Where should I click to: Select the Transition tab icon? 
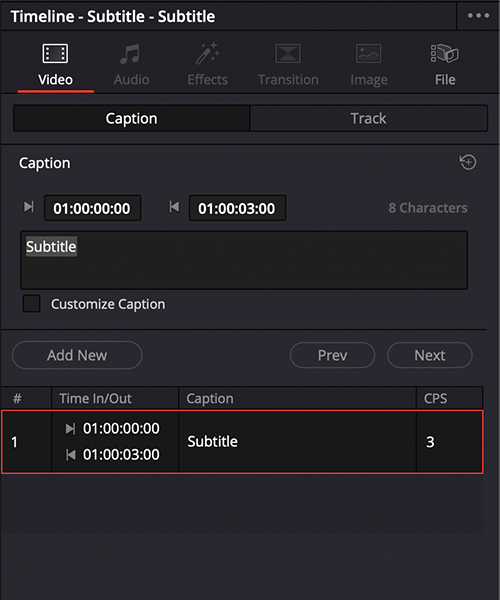288,54
